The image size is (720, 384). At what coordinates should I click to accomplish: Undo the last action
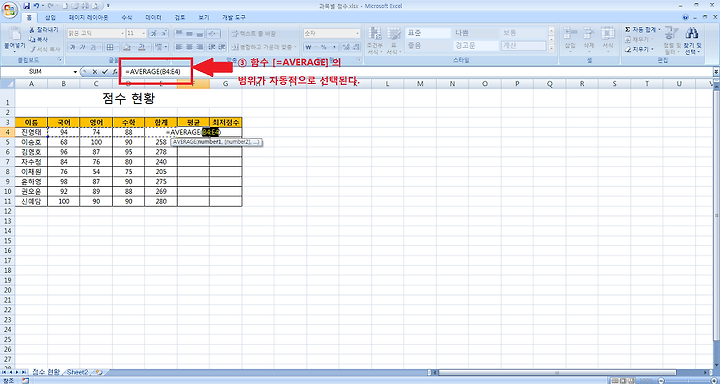36,6
